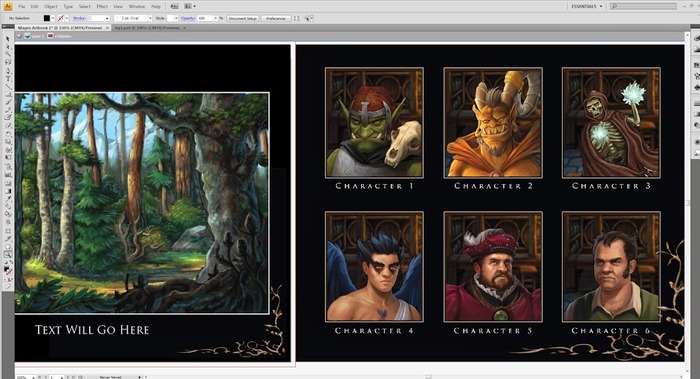Viewport: 700px width, 379px height.
Task: Switch to the Mages Artbook document tab
Action: (61, 28)
